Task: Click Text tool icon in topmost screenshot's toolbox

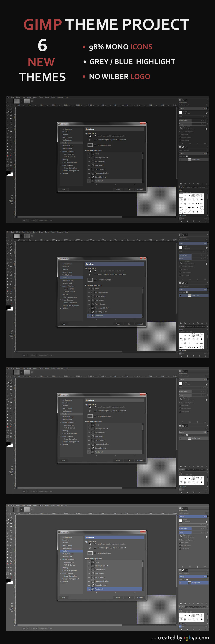Action: pyautogui.click(x=8, y=140)
